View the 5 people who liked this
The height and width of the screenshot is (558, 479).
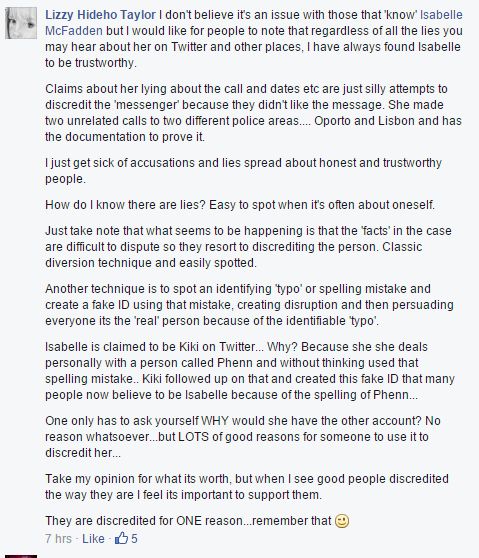[x=134, y=538]
